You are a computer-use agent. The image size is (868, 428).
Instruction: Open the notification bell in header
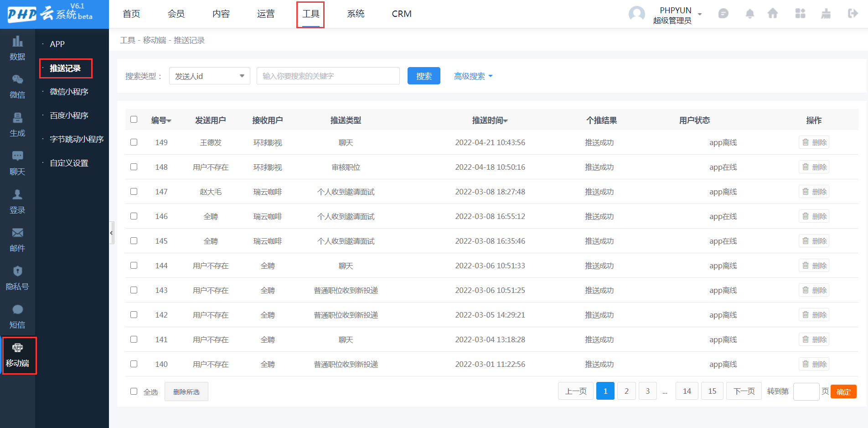click(749, 14)
